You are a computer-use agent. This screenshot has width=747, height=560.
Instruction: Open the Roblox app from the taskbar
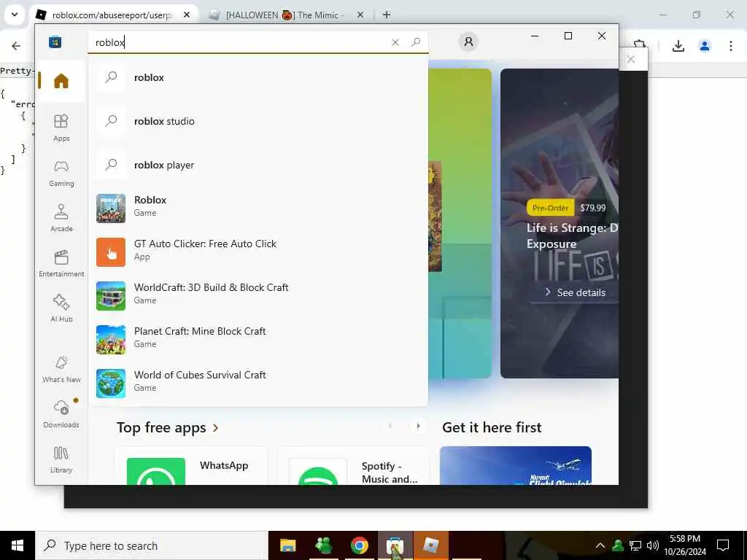click(430, 545)
